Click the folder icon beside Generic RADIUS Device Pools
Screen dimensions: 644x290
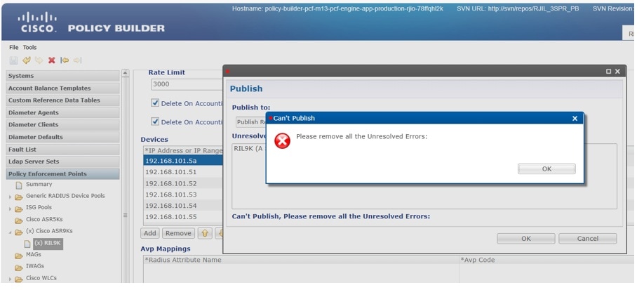pos(19,197)
